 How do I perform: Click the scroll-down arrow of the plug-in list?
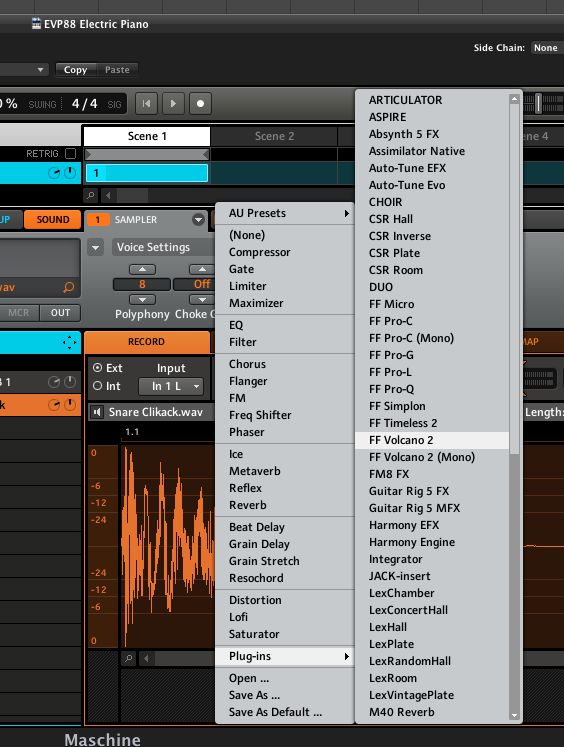click(x=514, y=715)
